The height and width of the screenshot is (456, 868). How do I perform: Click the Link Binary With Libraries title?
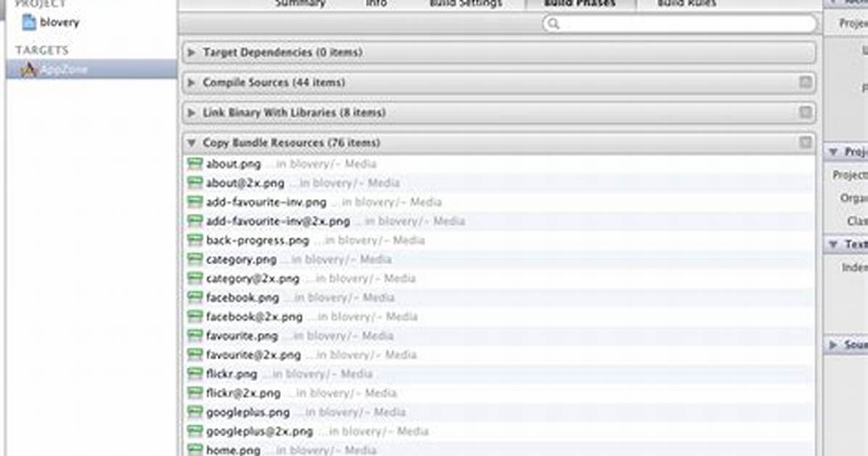point(294,113)
